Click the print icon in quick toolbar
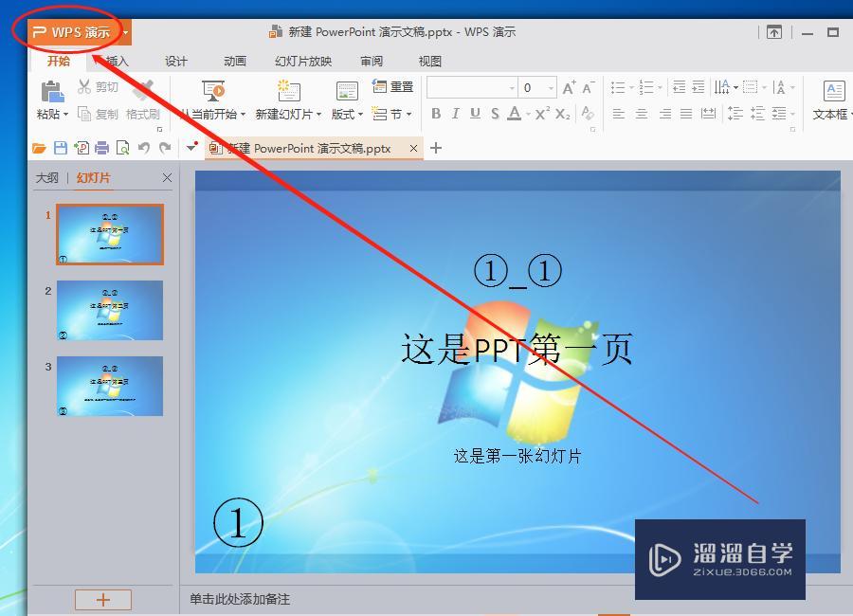The image size is (853, 616). [102, 148]
